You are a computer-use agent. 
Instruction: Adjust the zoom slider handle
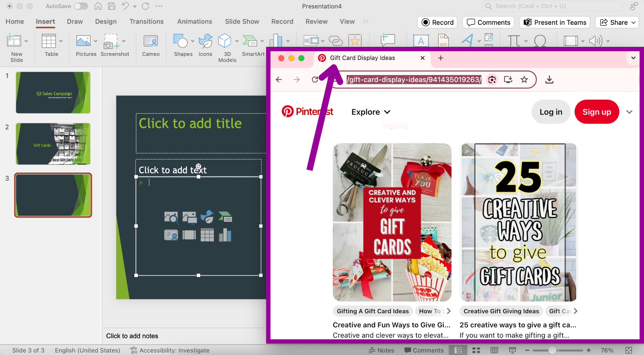pos(552,350)
